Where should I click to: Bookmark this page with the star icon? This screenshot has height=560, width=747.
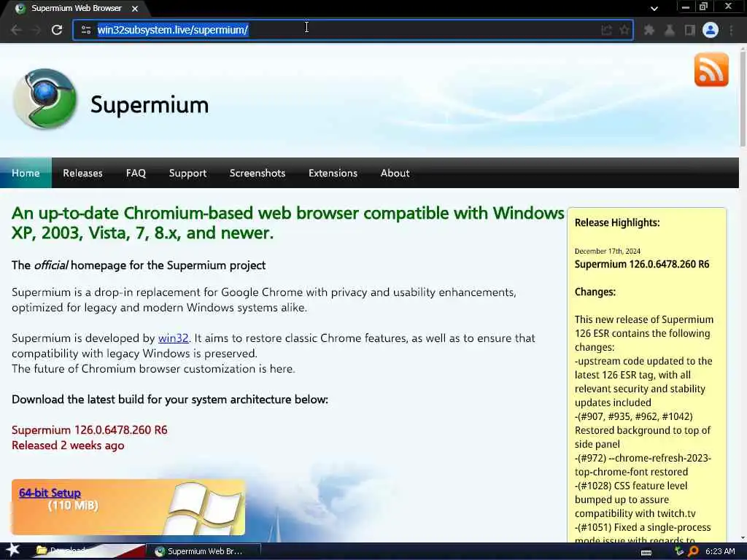[624, 30]
